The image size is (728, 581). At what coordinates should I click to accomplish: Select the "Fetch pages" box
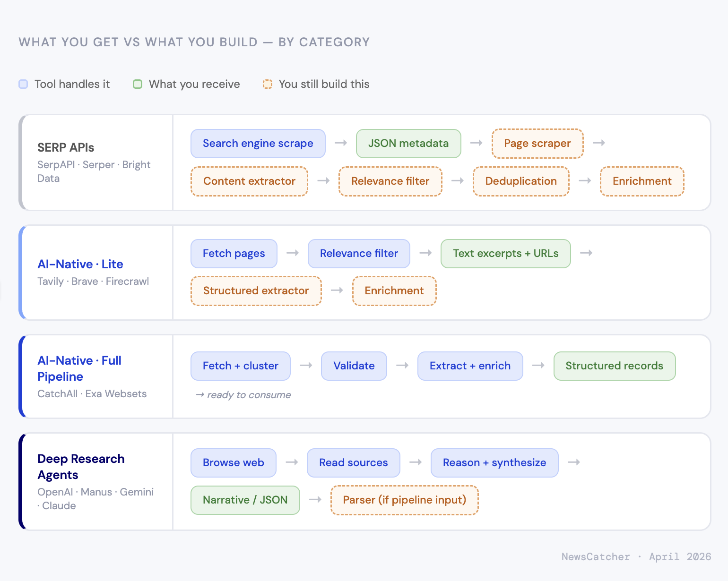point(234,254)
